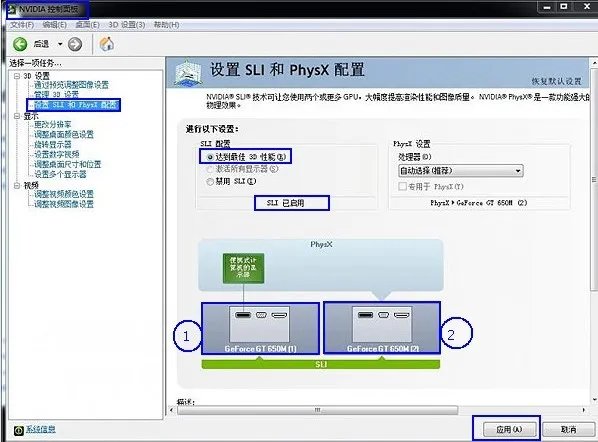
Task: Open PhysX 处理器 dropdown 自动选择(推荐)
Action: [460, 170]
